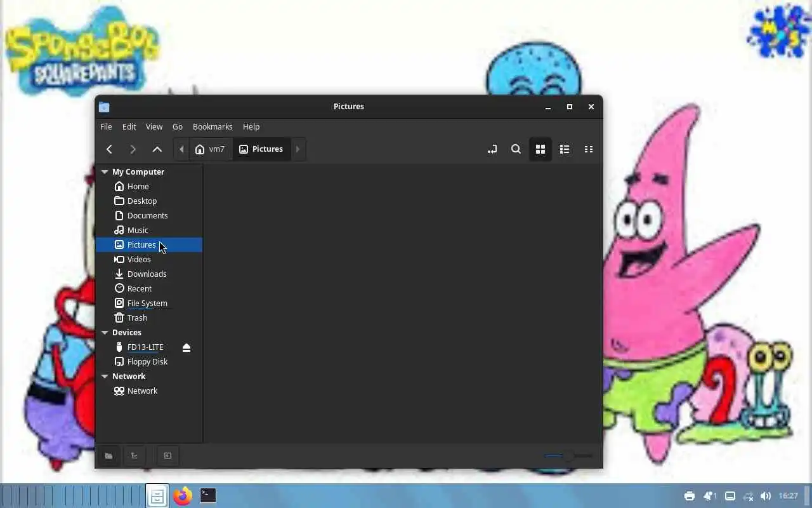This screenshot has height=508, width=812.
Task: Maximize the Pictures window
Action: 570,107
